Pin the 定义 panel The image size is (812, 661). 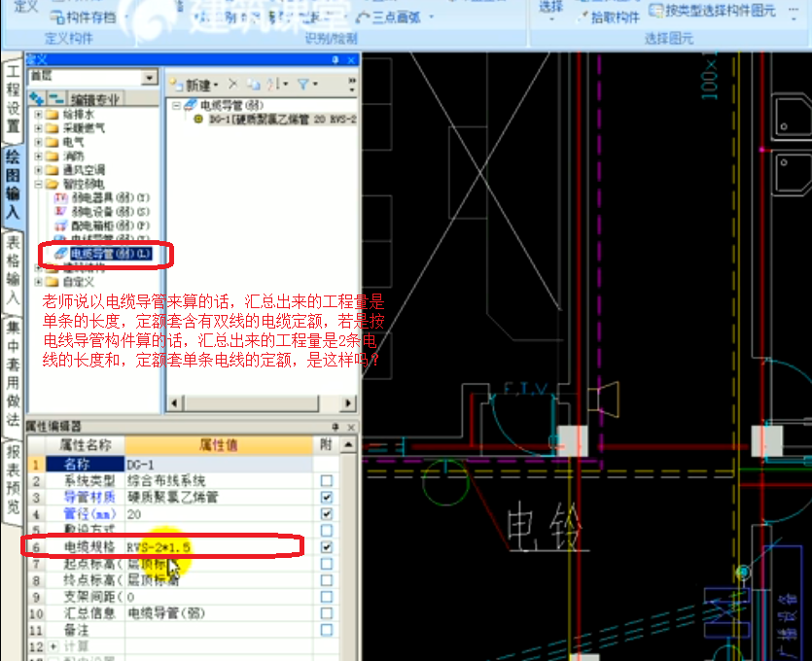(x=335, y=60)
